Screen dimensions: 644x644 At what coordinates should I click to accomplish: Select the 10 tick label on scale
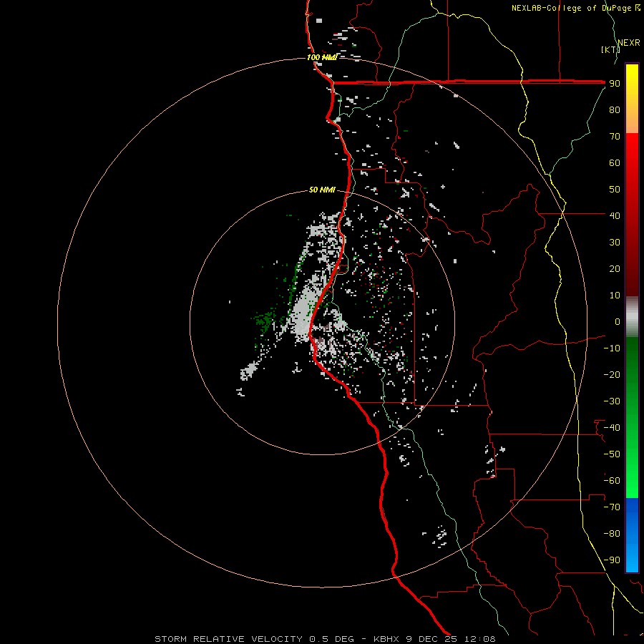pos(615,296)
